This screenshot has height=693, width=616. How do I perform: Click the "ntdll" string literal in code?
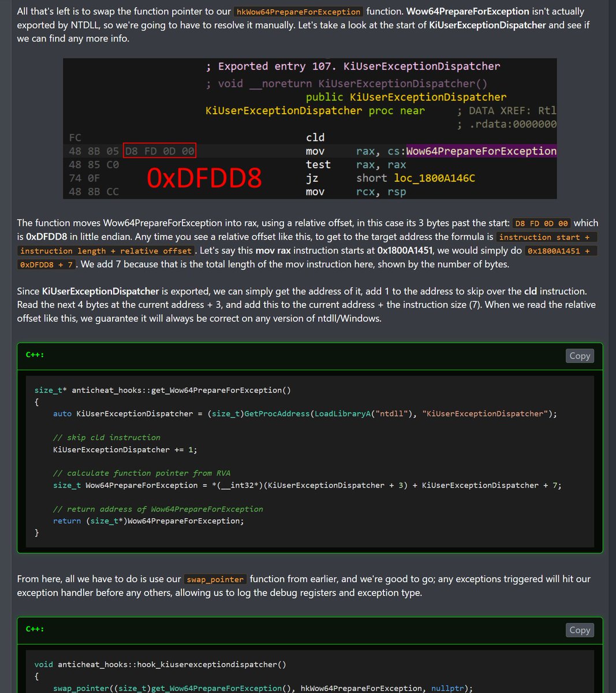[391, 413]
